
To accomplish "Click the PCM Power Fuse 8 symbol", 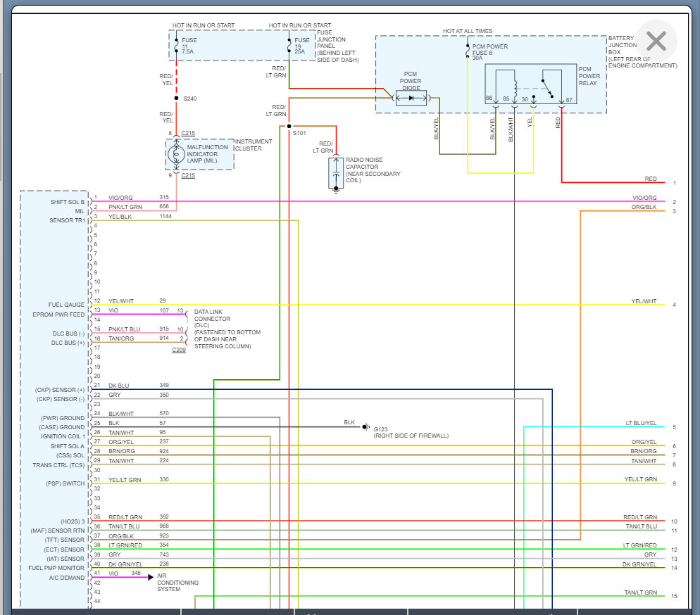I will pos(468,51).
